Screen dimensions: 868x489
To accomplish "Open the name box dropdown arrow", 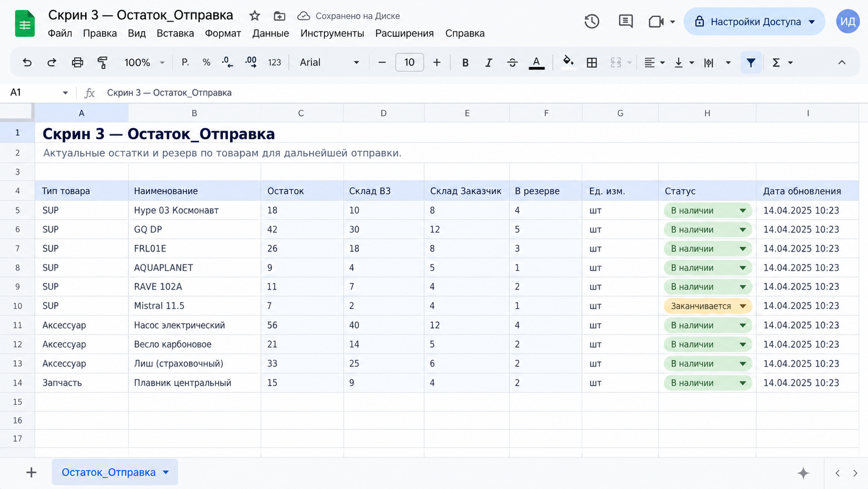I will point(65,92).
